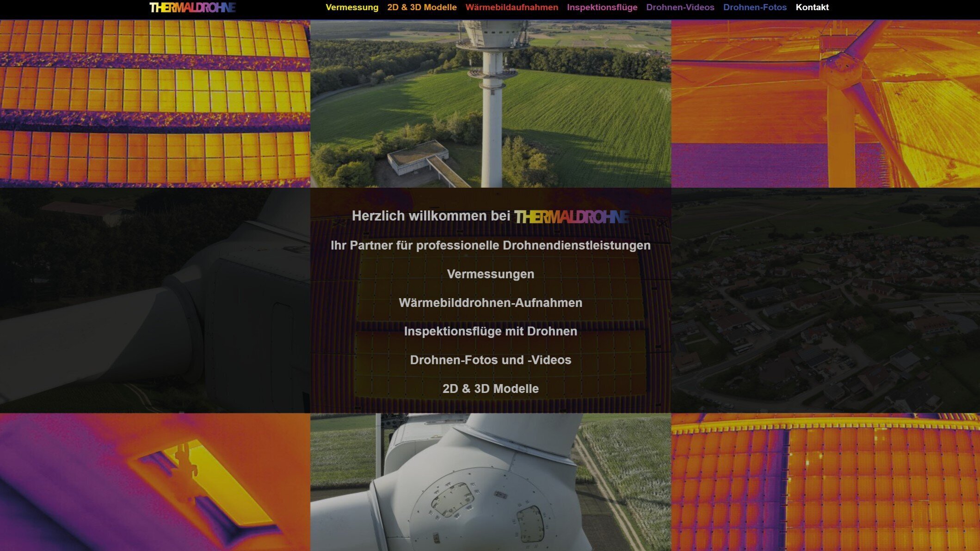The image size is (980, 551).
Task: Click the darkened village aerial image tile
Action: [x=826, y=300]
